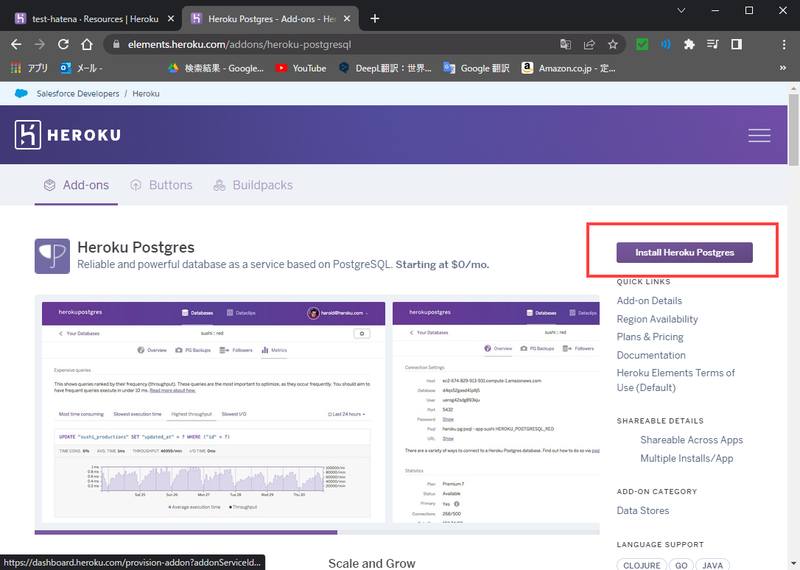Open the green checkmark extension
800x570 pixels.
[642, 44]
